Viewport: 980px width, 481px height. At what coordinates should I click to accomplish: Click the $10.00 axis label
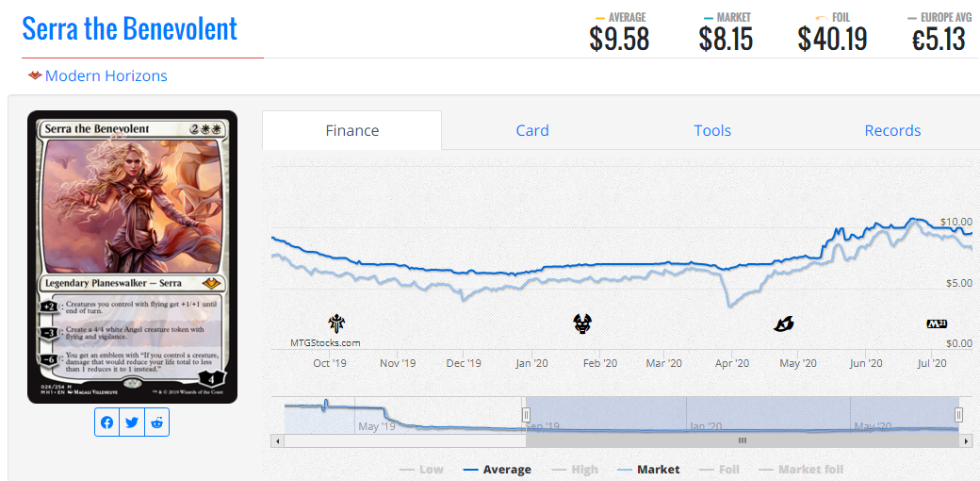point(956,222)
